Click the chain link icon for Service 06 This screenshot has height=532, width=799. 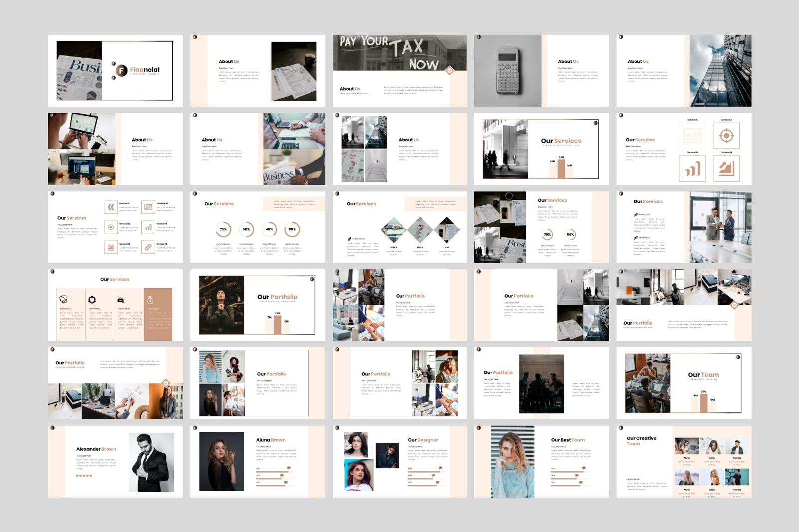[x=148, y=247]
